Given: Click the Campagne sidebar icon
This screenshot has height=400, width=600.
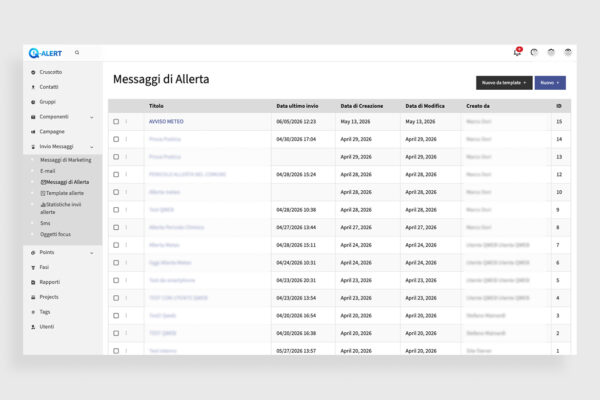Looking at the screenshot, I should (x=33, y=132).
